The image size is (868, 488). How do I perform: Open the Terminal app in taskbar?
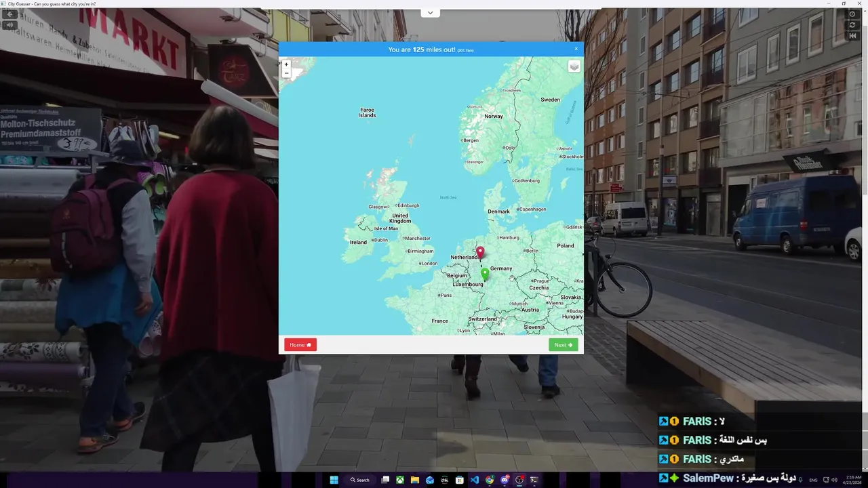534,480
